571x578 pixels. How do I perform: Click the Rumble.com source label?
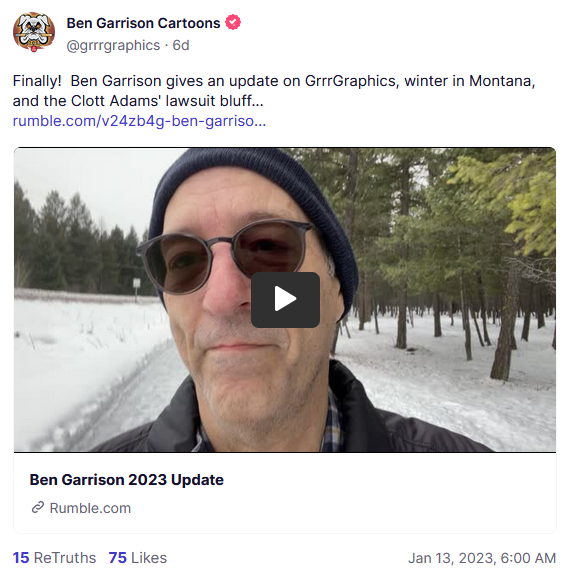click(90, 508)
